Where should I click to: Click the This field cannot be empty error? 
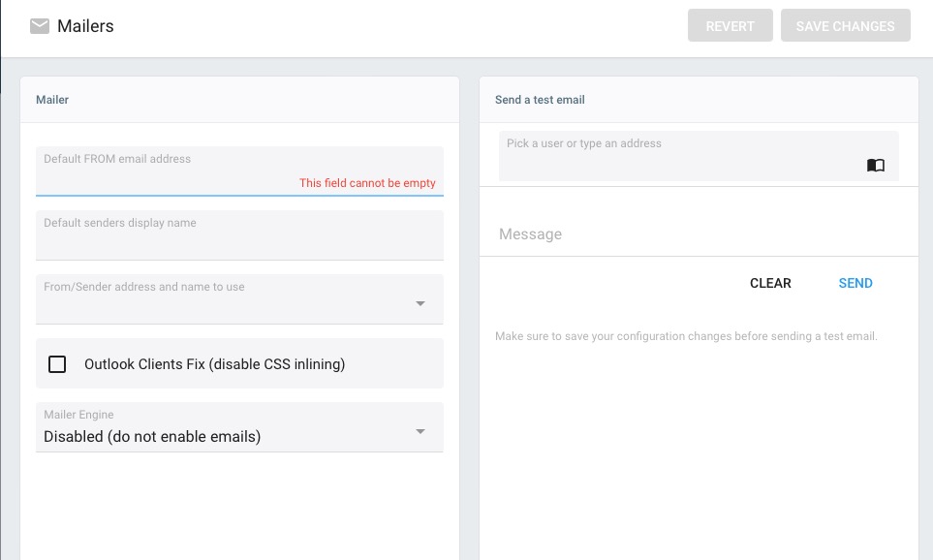(369, 182)
